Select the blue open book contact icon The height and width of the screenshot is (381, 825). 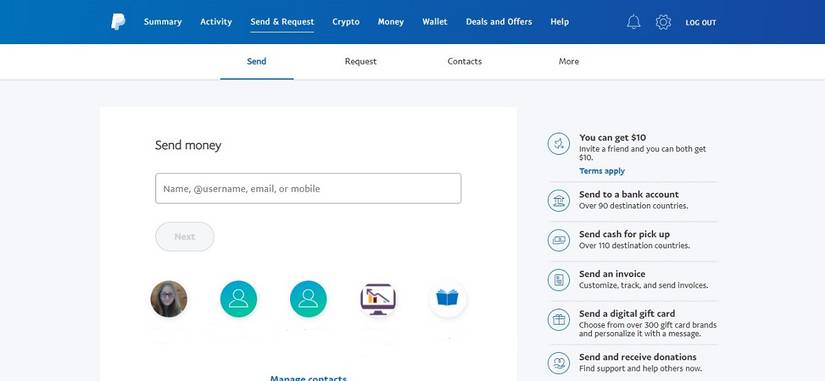click(x=447, y=299)
